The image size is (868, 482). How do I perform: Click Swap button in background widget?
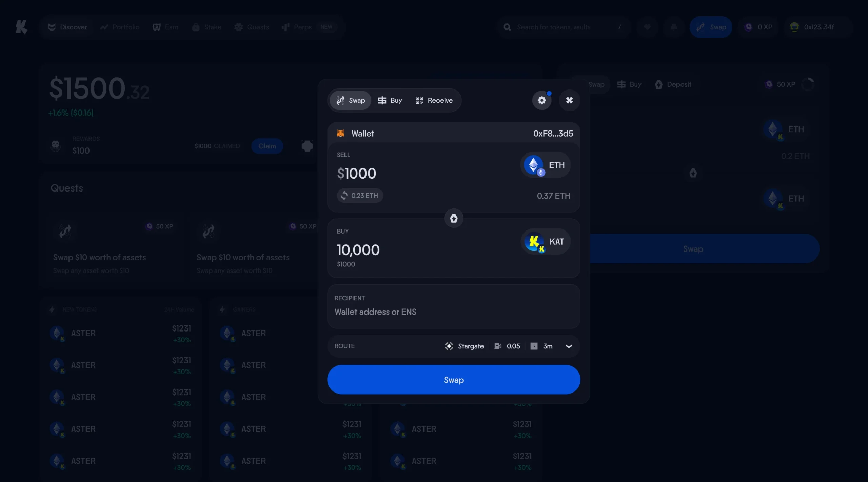(x=693, y=249)
